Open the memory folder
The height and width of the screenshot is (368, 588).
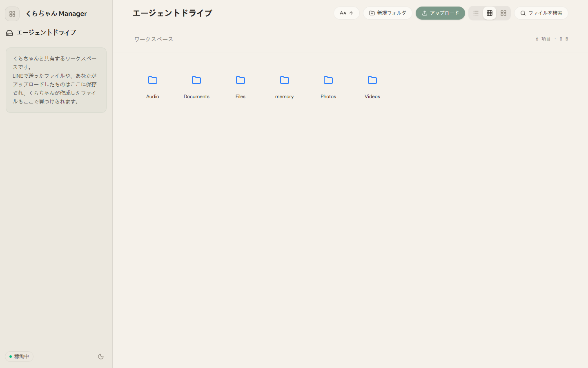(x=285, y=87)
